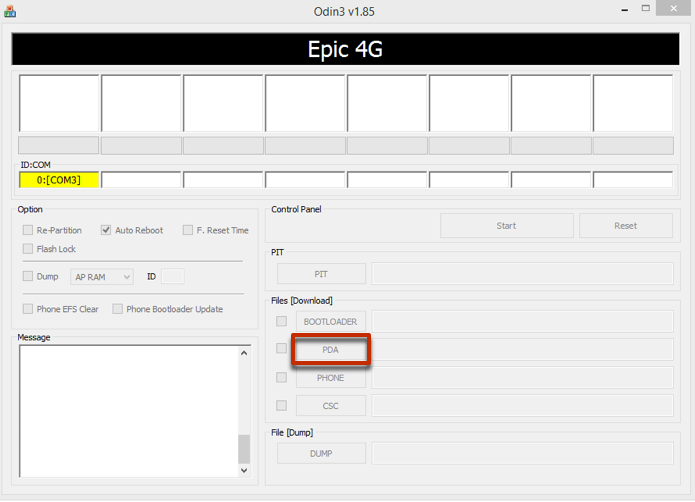Click the Message box scroll down arrow
The height and width of the screenshot is (502, 695).
[244, 471]
